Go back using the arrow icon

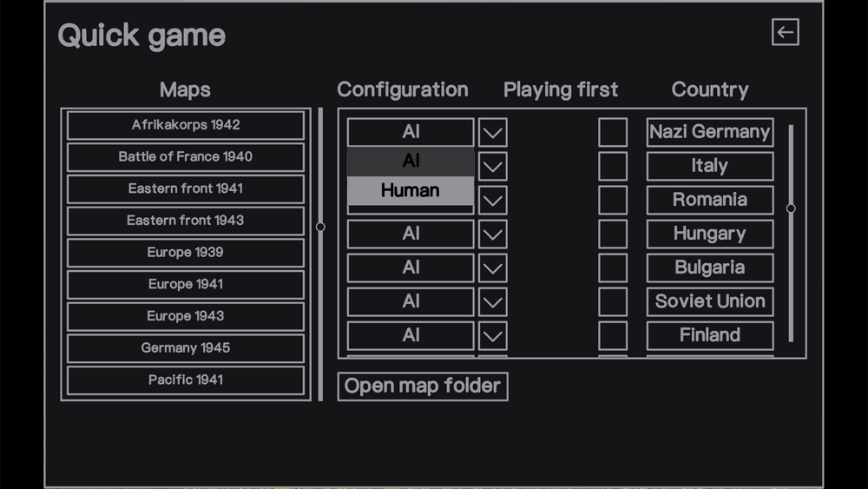coord(785,32)
